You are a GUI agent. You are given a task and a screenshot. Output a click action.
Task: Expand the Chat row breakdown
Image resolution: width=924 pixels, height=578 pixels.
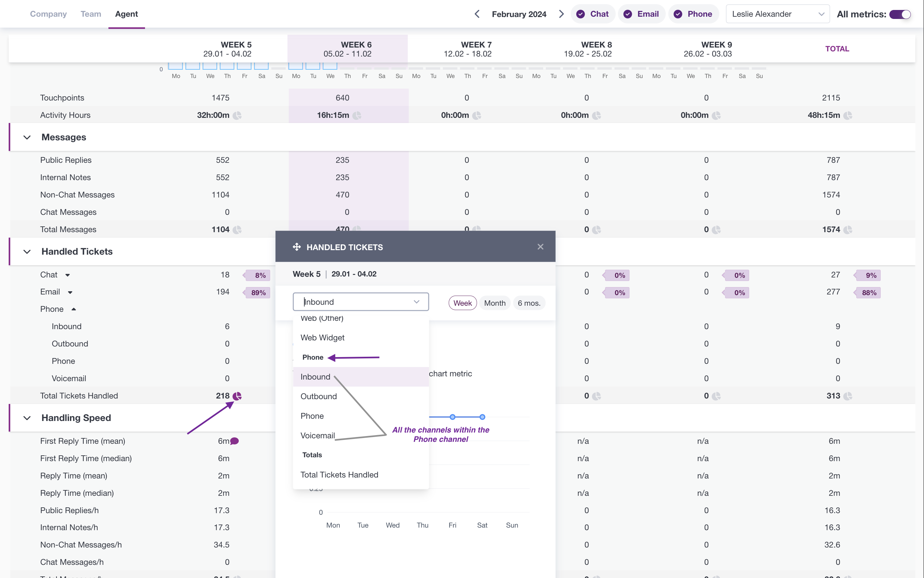(x=68, y=275)
